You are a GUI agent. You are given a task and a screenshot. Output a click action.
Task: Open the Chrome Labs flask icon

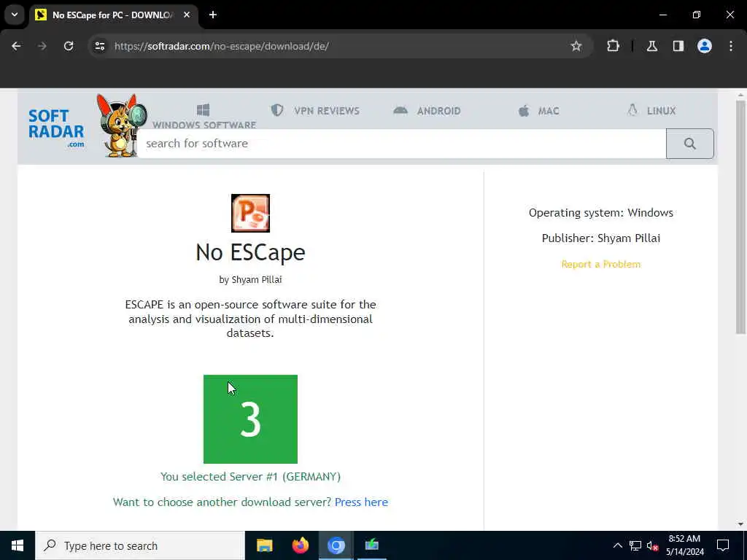(652, 46)
